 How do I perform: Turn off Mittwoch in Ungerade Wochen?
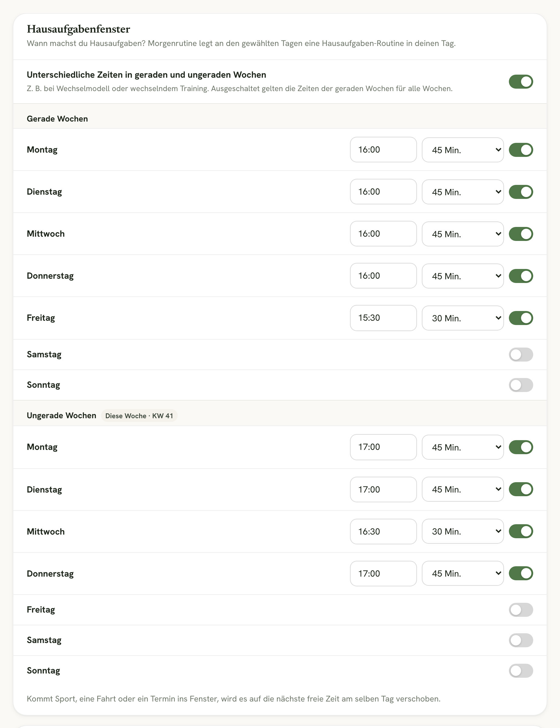[521, 531]
